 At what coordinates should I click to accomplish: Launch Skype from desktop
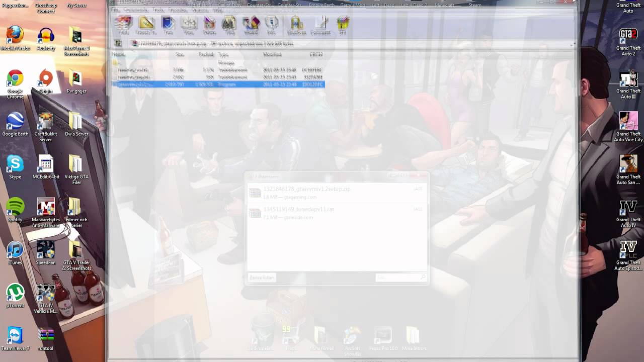tap(15, 167)
